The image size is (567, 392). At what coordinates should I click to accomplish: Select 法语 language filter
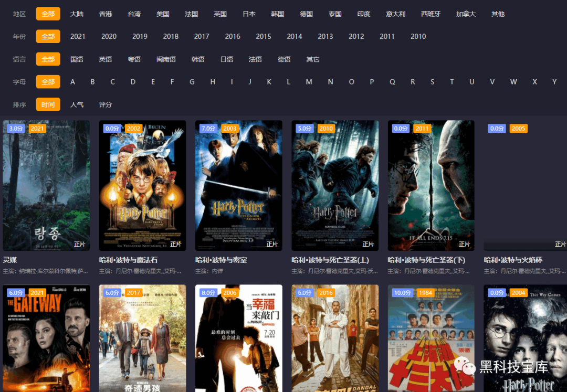tap(255, 59)
